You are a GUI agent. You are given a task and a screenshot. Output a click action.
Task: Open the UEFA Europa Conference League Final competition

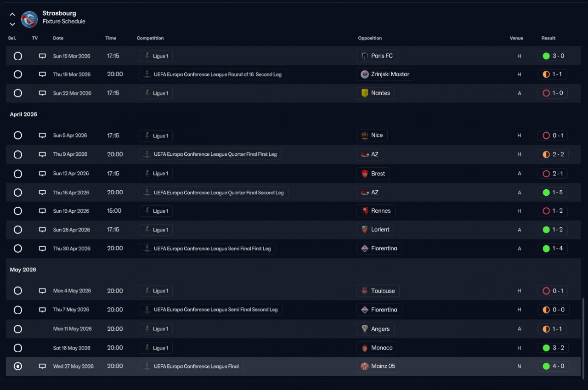point(192,366)
